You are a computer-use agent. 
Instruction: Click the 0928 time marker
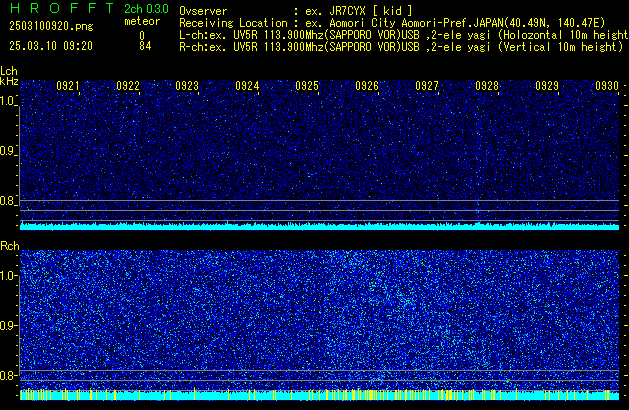pyautogui.click(x=487, y=86)
